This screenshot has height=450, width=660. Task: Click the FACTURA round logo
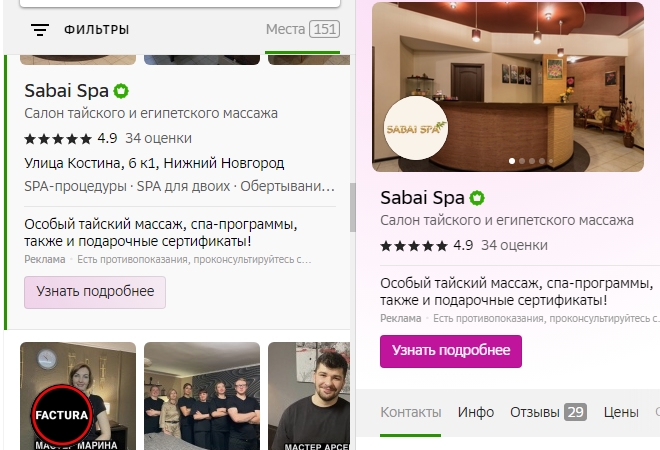click(x=62, y=415)
